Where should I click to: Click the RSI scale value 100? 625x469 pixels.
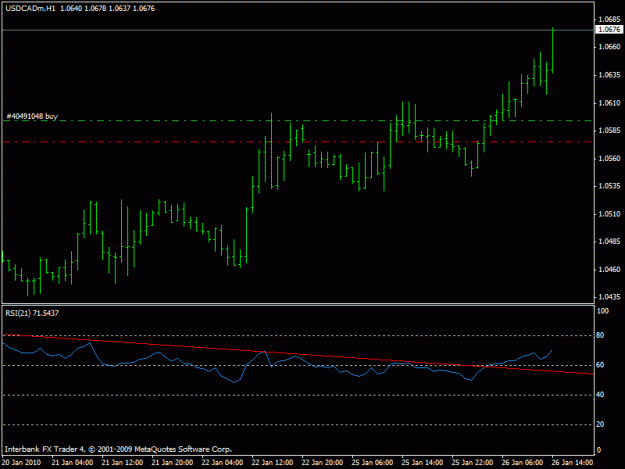tap(603, 311)
